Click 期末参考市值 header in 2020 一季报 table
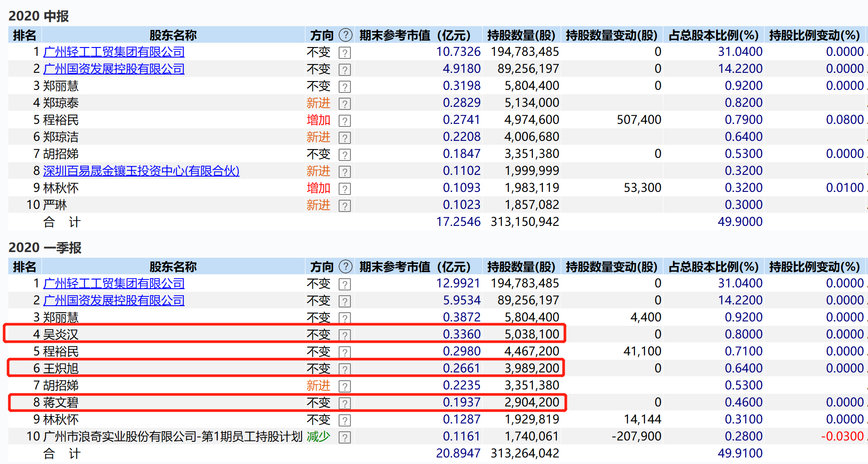 (415, 267)
